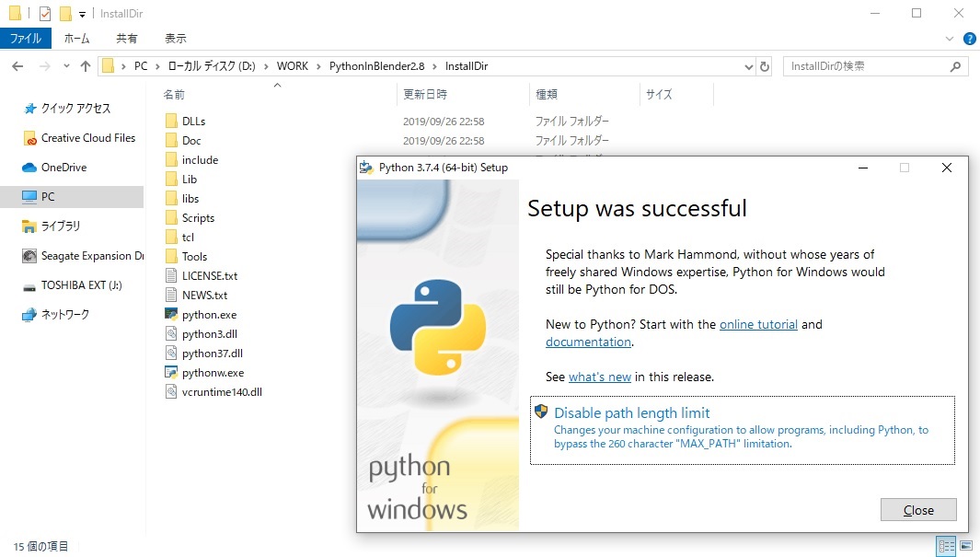The image size is (980, 557).
Task: Open the online tutorial link
Action: [x=758, y=324]
